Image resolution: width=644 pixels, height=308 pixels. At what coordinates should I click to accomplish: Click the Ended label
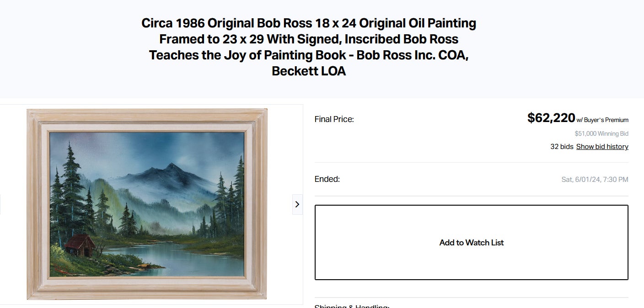tap(327, 179)
